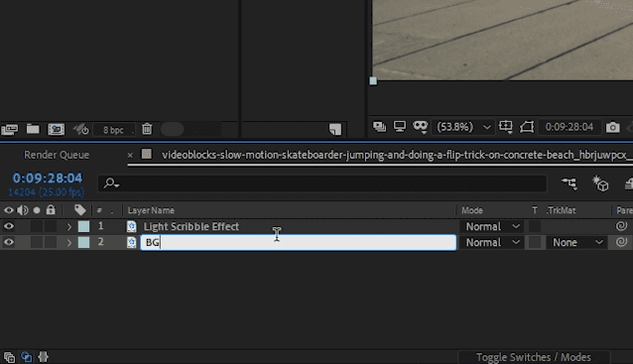Toggle always preview this view icon
Screen dimensions: 633x364
379,127
